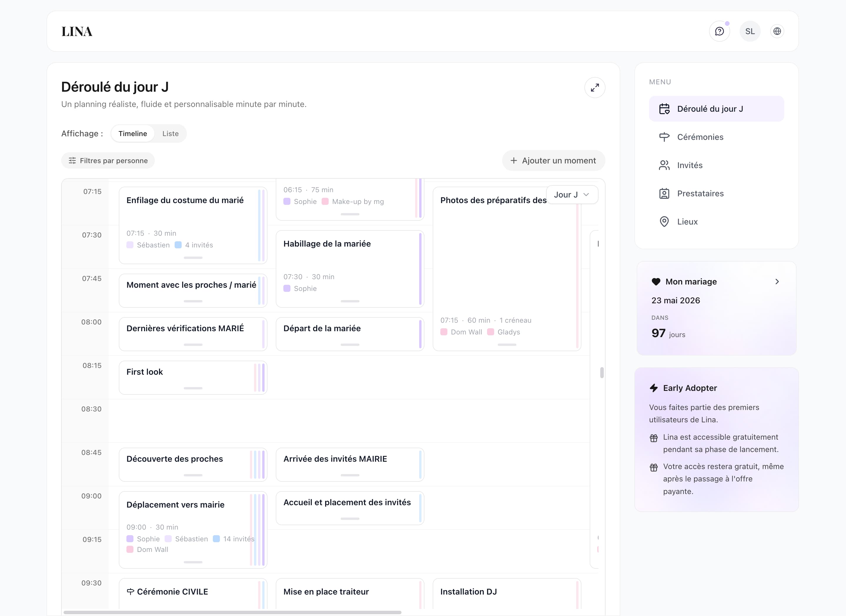Viewport: 846px width, 616px height.
Task: Click the horizontal timeline scrollbar
Action: 232,612
